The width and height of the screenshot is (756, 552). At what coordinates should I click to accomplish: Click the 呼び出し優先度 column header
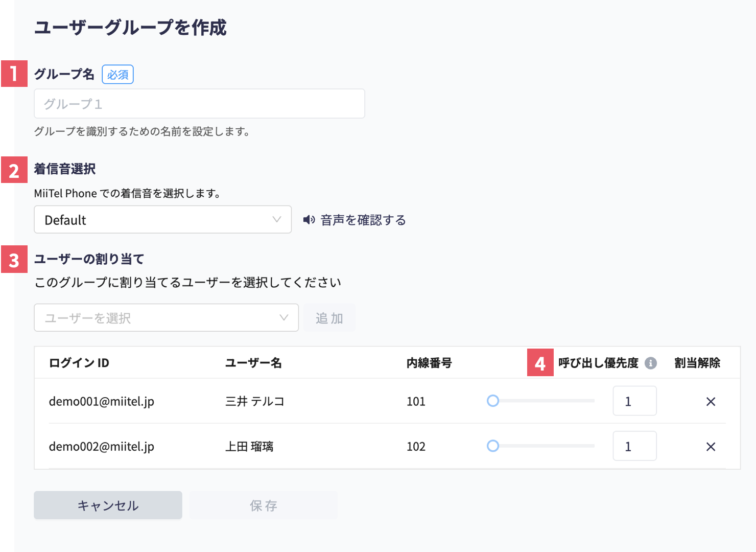point(598,363)
